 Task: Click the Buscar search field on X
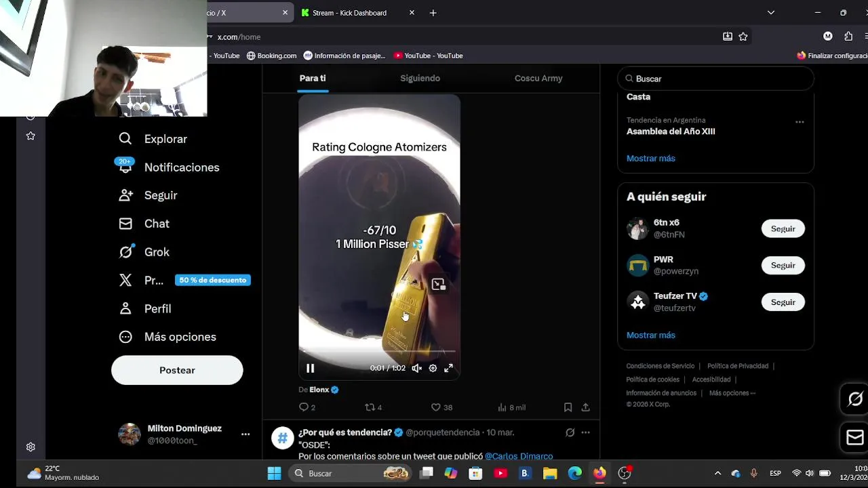(x=716, y=79)
